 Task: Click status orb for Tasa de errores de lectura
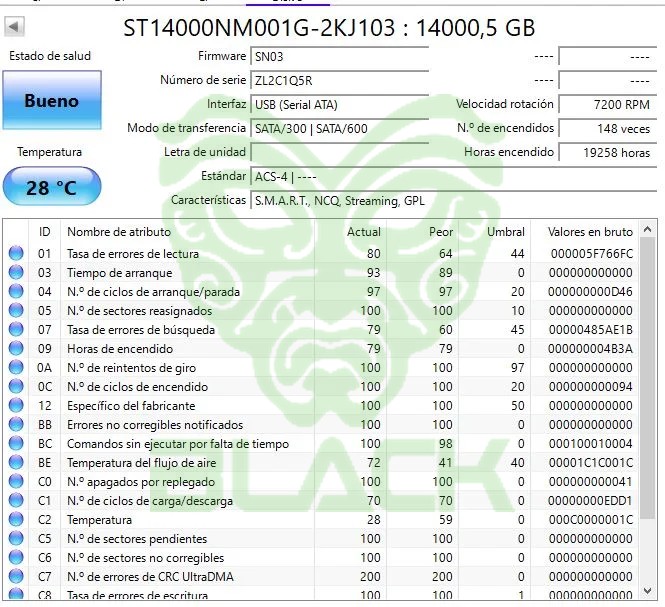click(x=16, y=253)
